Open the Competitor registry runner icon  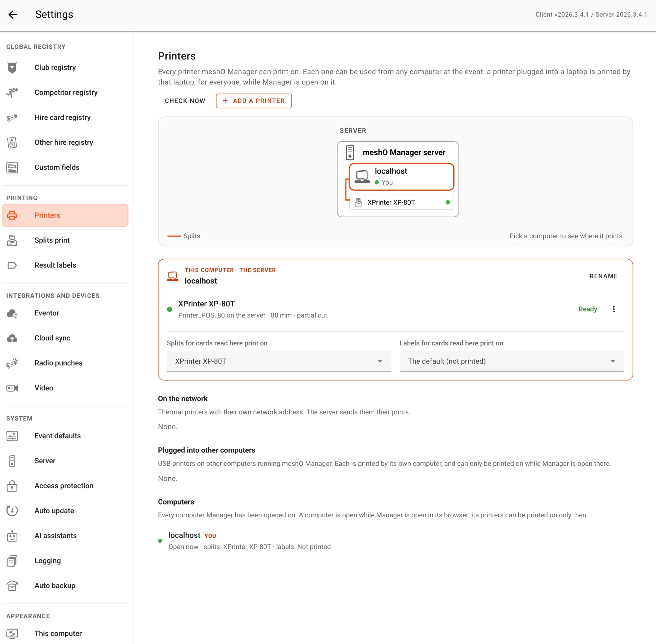click(12, 92)
